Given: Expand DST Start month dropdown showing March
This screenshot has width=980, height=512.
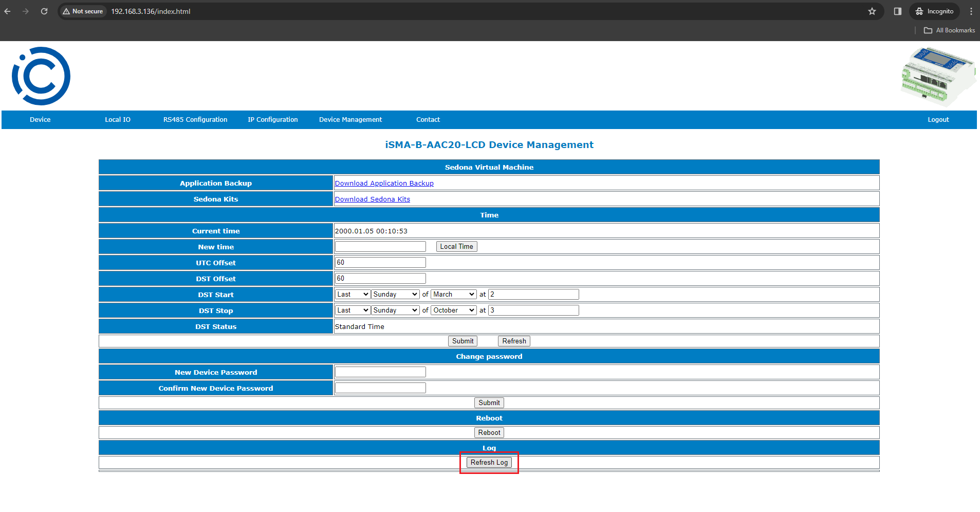Looking at the screenshot, I should click(454, 295).
